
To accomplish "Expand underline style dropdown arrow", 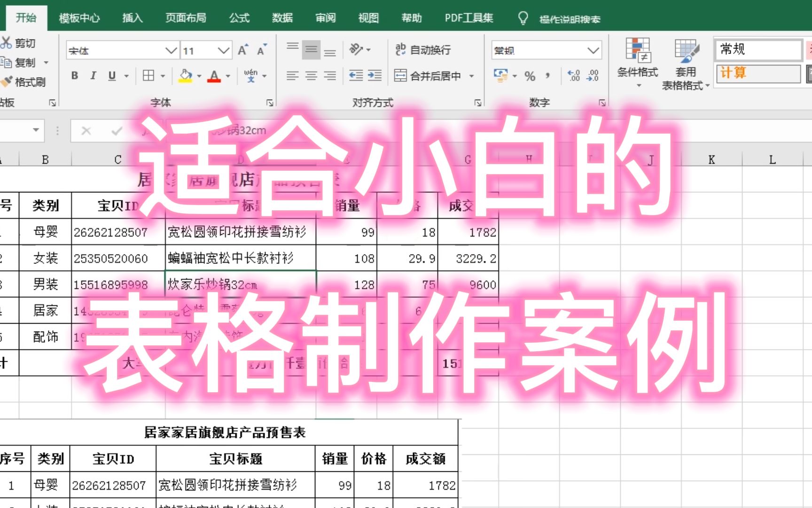I will (126, 76).
